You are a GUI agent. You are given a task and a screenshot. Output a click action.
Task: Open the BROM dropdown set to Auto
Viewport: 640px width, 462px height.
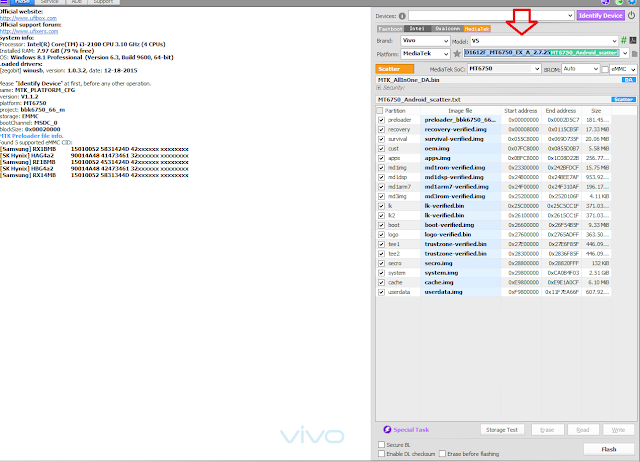[x=580, y=69]
